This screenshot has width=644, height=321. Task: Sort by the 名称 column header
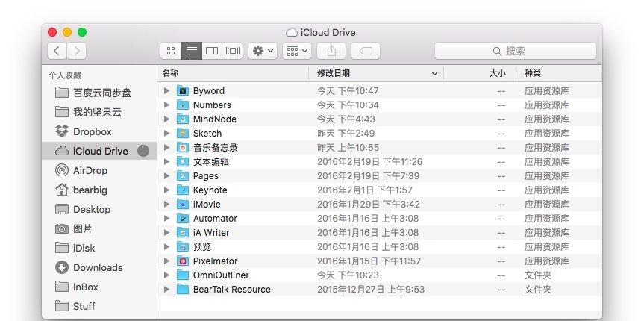231,73
